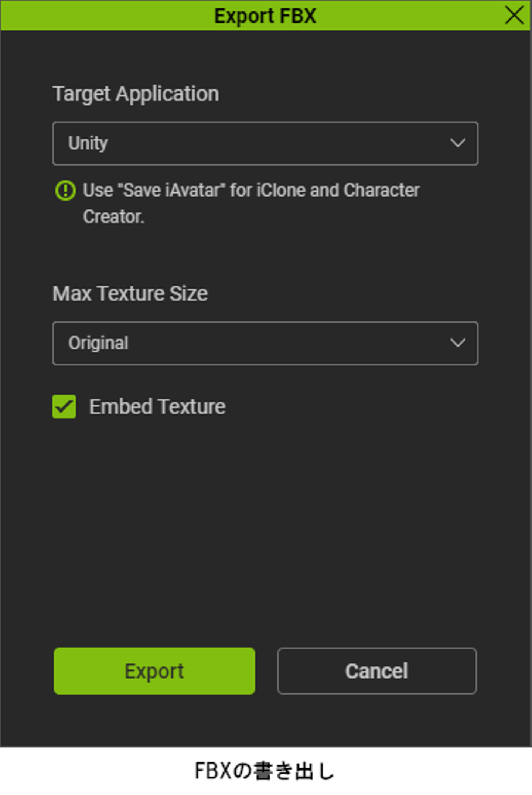This screenshot has width=532, height=795.
Task: Click the empty dark area above the Export button
Action: 265,536
